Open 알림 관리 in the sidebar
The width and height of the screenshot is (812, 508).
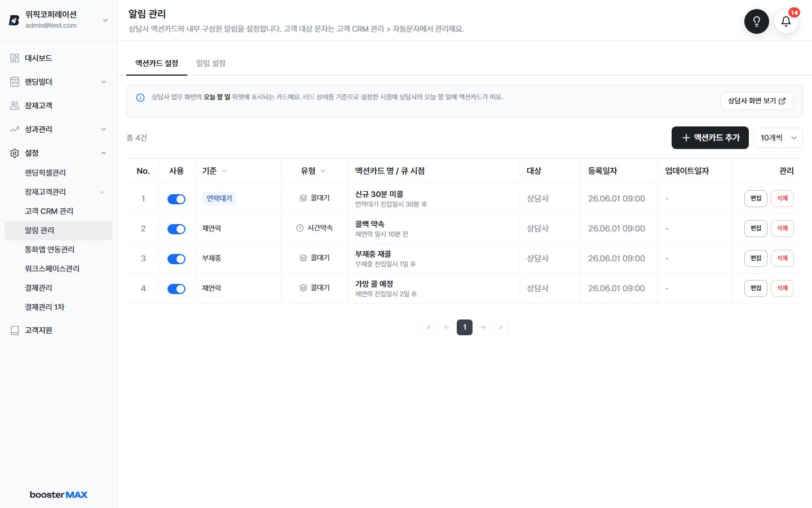coord(59,230)
